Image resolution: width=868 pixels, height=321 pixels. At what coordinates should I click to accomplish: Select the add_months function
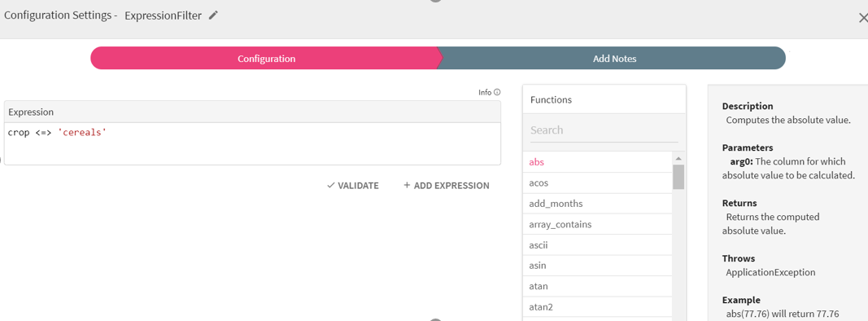click(598, 204)
